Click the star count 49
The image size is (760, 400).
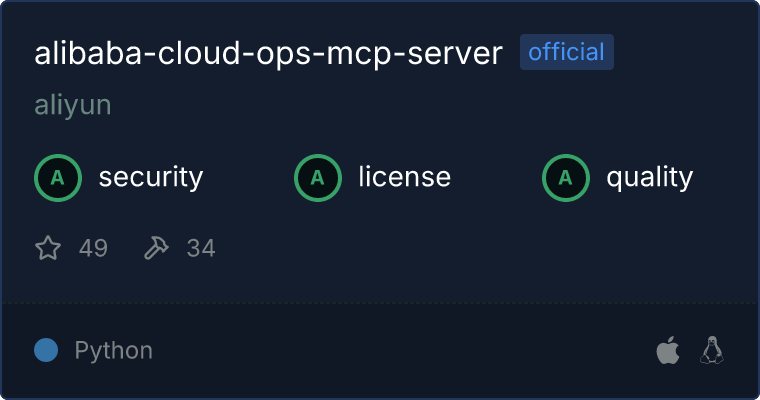pos(93,248)
